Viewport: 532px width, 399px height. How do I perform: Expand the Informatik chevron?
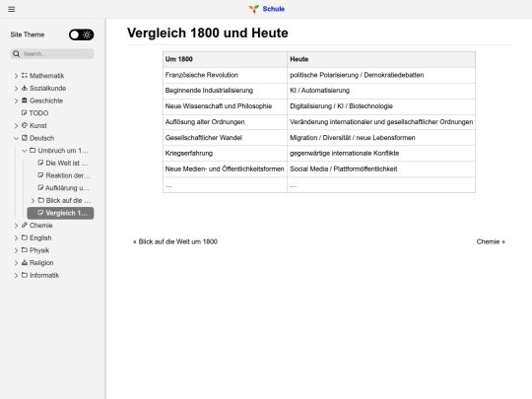point(16,276)
